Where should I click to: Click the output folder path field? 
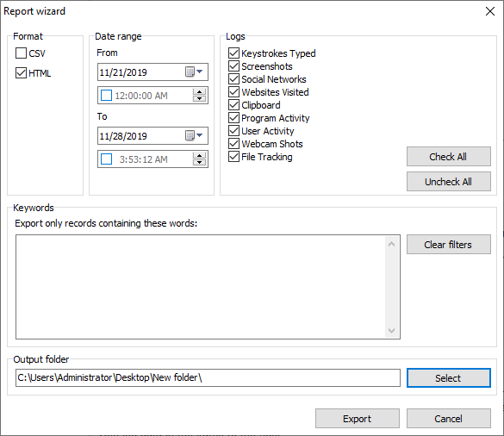point(208,377)
